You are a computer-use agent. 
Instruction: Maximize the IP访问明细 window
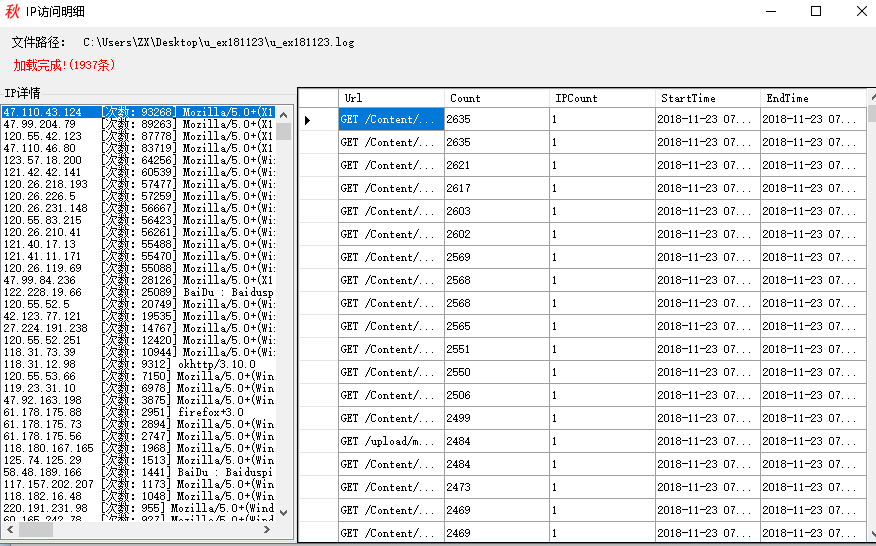point(816,12)
